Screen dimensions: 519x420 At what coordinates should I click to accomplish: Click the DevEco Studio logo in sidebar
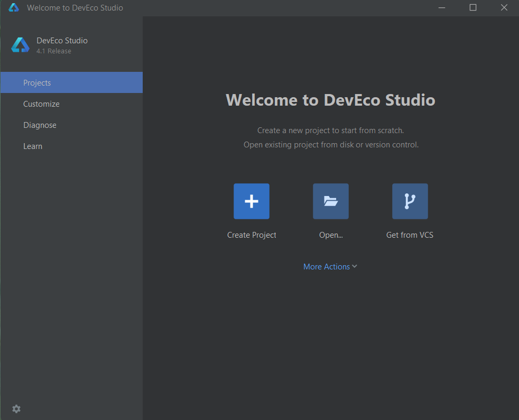[20, 45]
